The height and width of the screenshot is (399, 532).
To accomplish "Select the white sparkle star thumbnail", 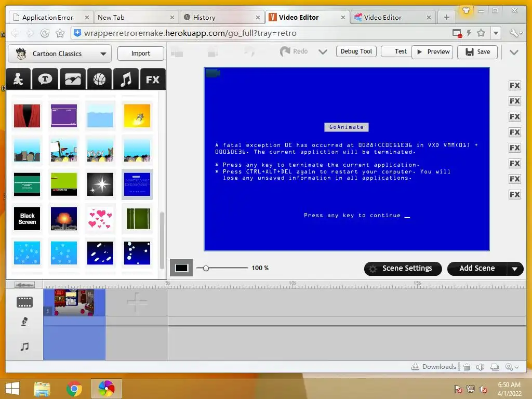I will point(100,184).
